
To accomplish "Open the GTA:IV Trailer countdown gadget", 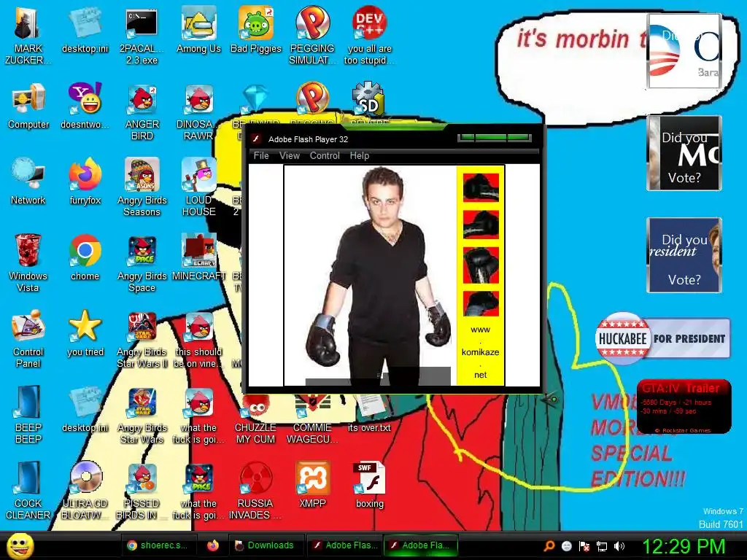I will point(684,406).
